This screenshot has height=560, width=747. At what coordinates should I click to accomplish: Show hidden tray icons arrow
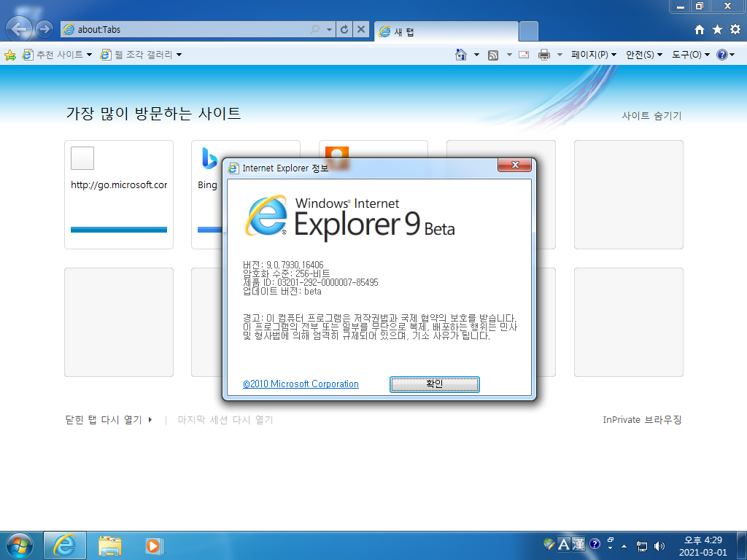point(624,546)
